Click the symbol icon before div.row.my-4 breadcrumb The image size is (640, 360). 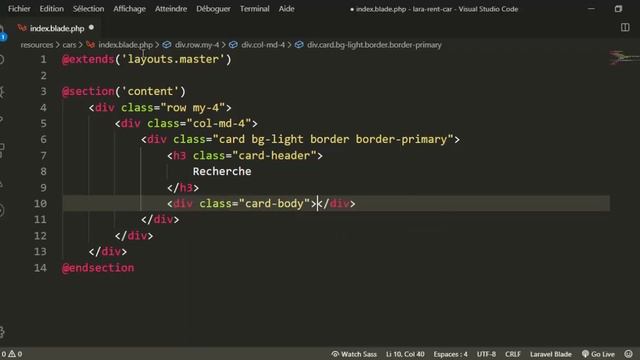(167, 45)
